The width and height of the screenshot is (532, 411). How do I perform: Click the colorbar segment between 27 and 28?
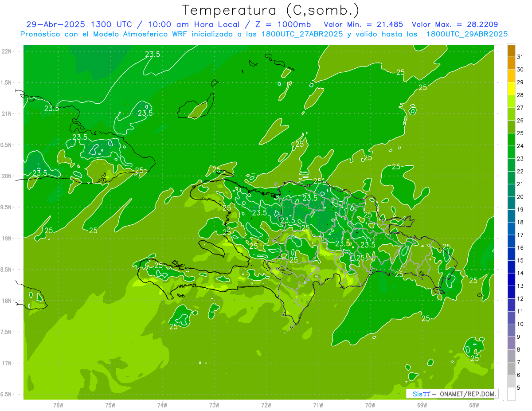point(511,102)
